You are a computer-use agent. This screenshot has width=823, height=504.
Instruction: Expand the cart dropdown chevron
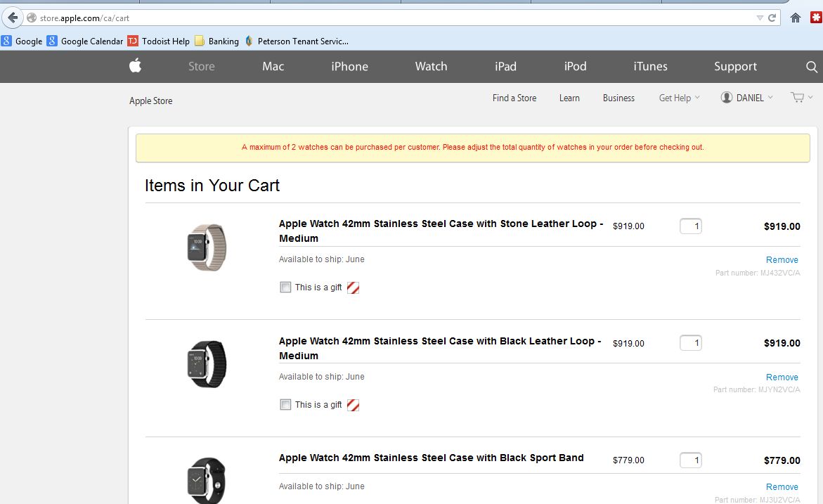point(810,97)
